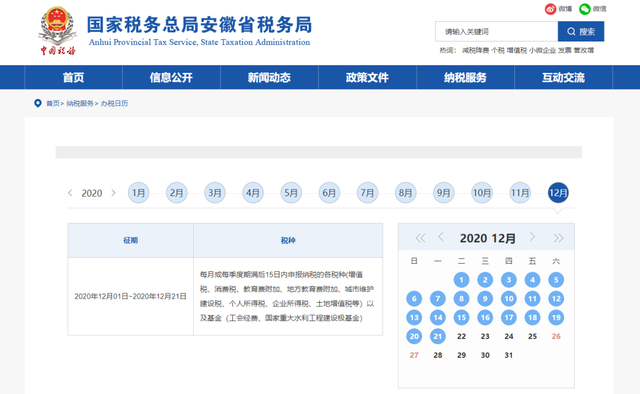Open the WeChat icon link
The height and width of the screenshot is (394, 640).
tap(585, 9)
